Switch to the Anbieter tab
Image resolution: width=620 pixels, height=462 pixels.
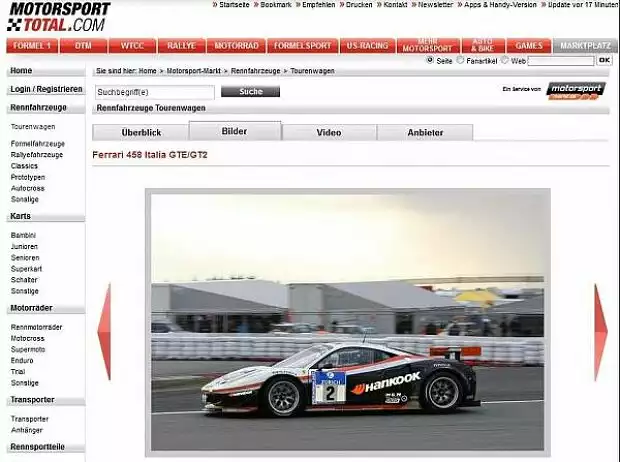click(425, 133)
